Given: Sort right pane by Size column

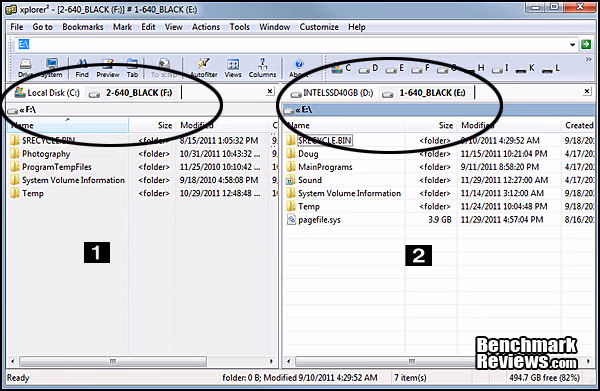Looking at the screenshot, I should coord(431,125).
